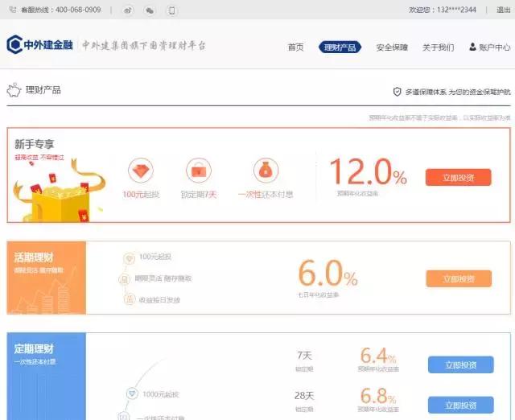Click 立即投资 for the 12.0% newcomer product

[x=458, y=177]
